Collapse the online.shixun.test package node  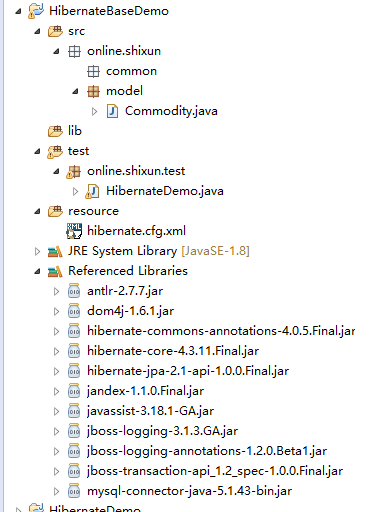[x=57, y=172]
